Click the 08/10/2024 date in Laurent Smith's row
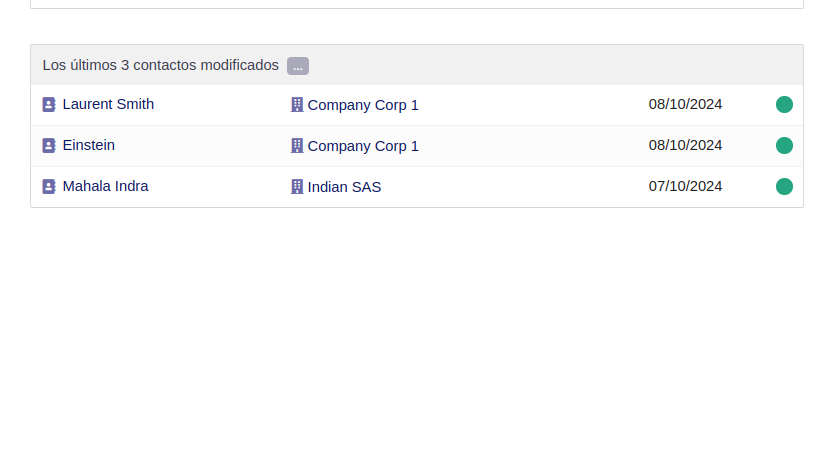Image resolution: width=825 pixels, height=461 pixels. [x=685, y=104]
